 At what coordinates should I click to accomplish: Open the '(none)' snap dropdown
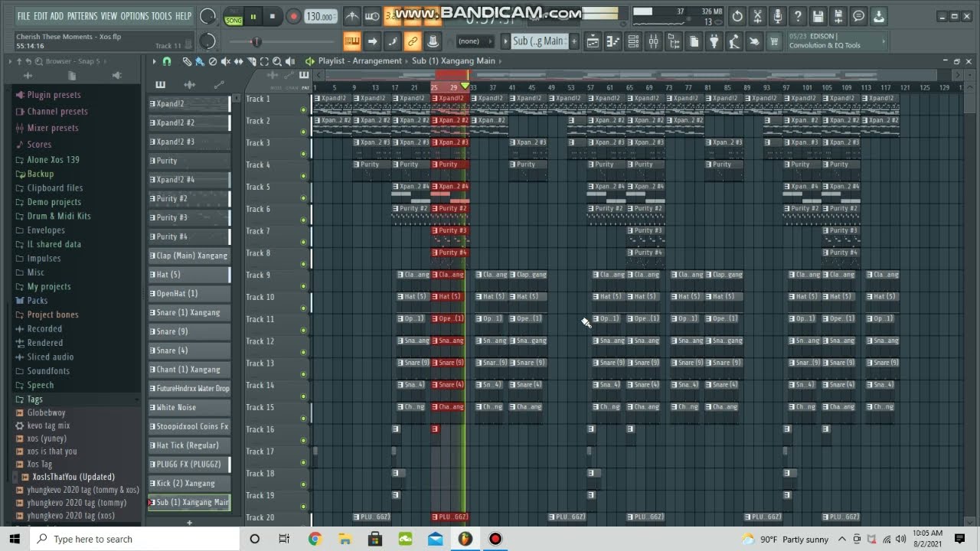(474, 41)
